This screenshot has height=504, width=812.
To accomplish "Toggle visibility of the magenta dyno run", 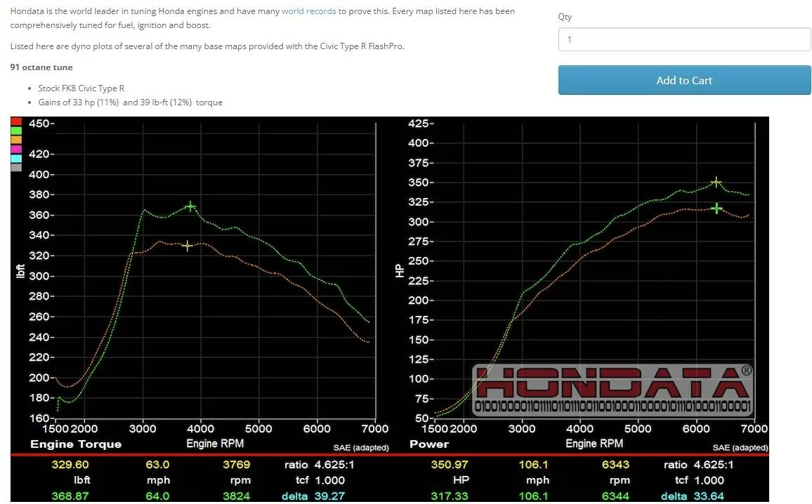I will click(16, 149).
